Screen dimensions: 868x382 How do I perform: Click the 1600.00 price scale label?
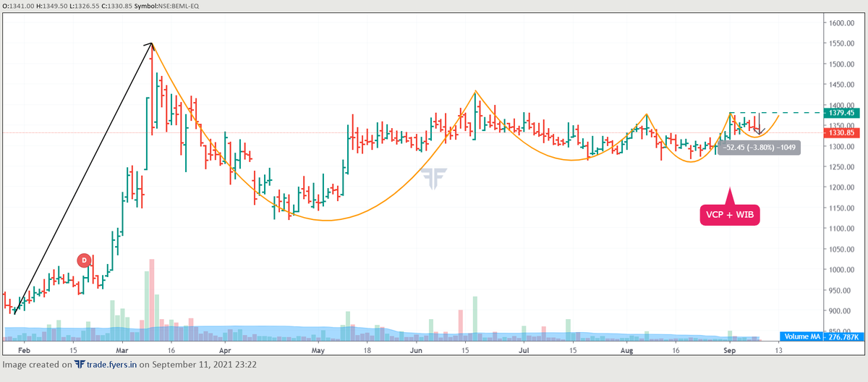[843, 23]
